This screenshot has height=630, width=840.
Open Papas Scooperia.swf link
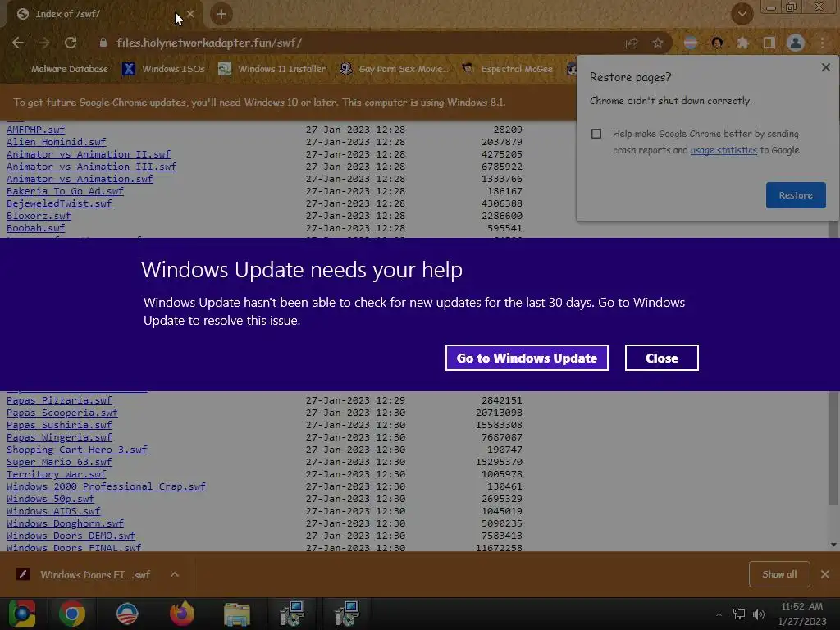point(62,413)
